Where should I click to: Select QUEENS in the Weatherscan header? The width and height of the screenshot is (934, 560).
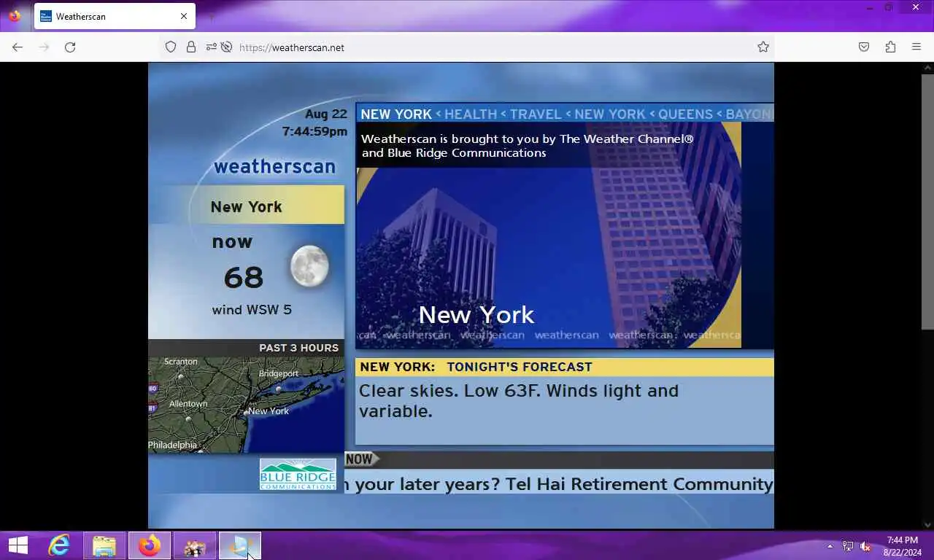[685, 114]
